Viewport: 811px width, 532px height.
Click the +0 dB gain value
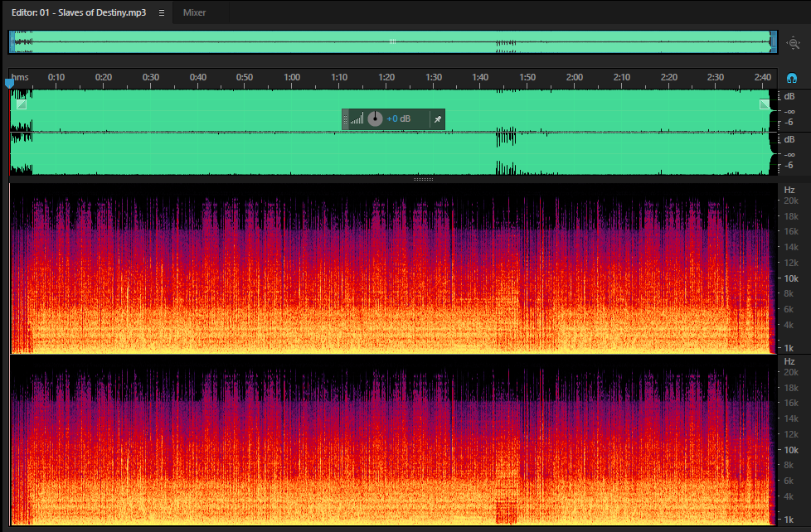pos(398,118)
